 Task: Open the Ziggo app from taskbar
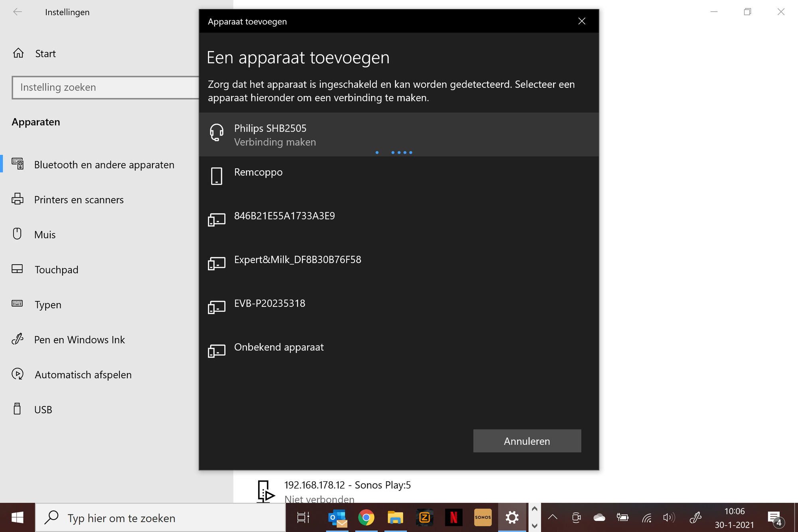(425, 518)
